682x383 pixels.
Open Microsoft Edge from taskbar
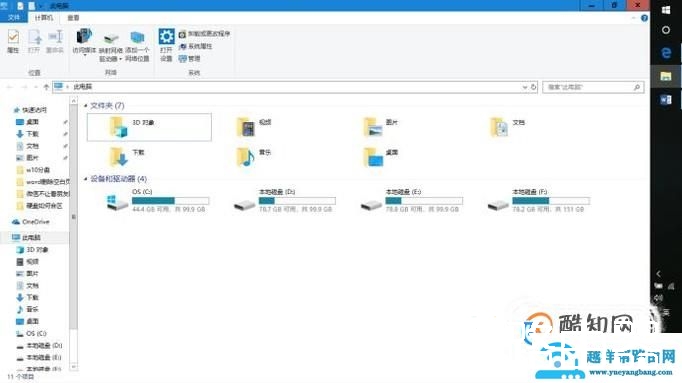pyautogui.click(x=666, y=53)
